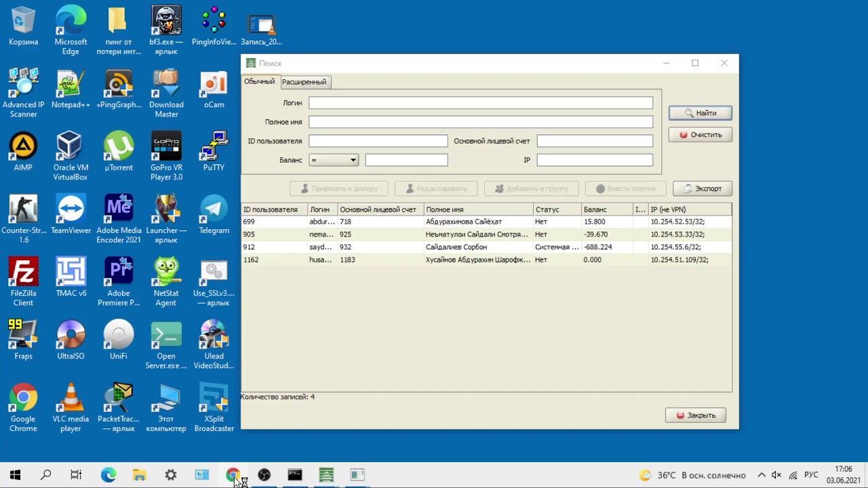Switch input language РУС in tray

pos(811,475)
